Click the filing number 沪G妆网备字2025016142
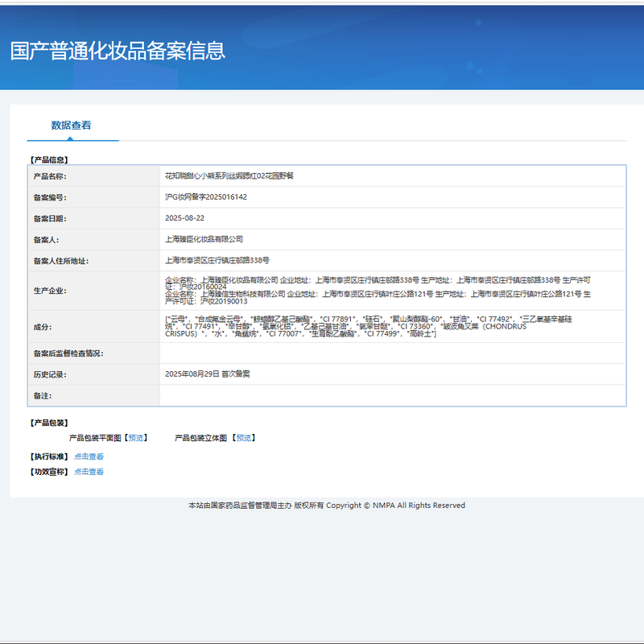Image resolution: width=644 pixels, height=644 pixels. point(205,197)
